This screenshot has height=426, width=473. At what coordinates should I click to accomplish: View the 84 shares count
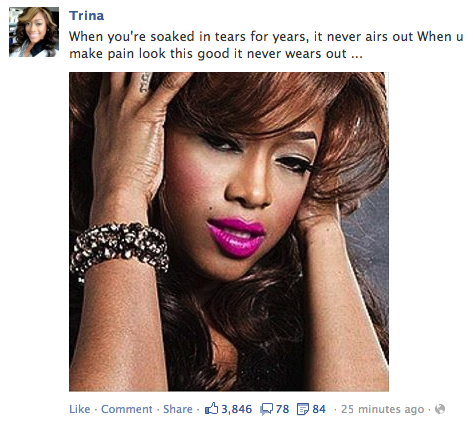click(x=319, y=409)
